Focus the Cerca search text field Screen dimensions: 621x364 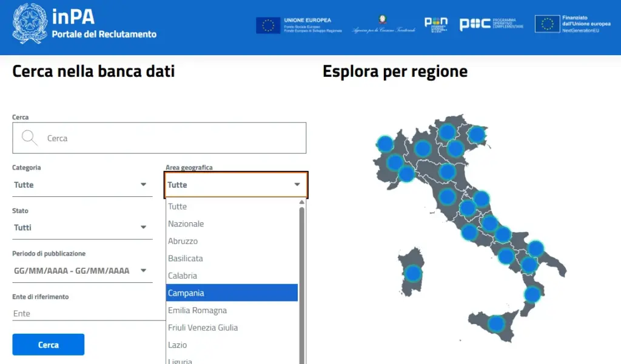(x=159, y=138)
